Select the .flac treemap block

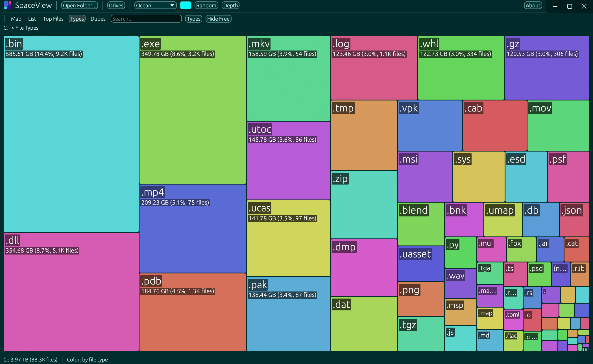(513, 341)
